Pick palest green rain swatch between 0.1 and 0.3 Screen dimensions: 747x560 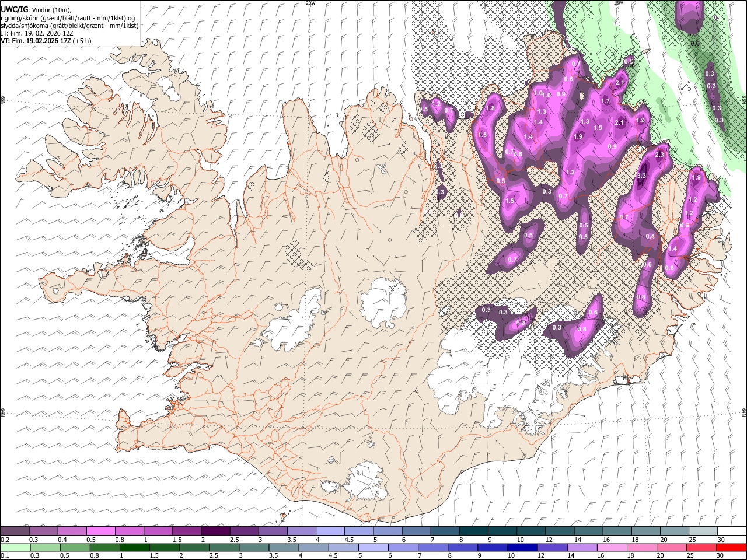(x=15, y=548)
